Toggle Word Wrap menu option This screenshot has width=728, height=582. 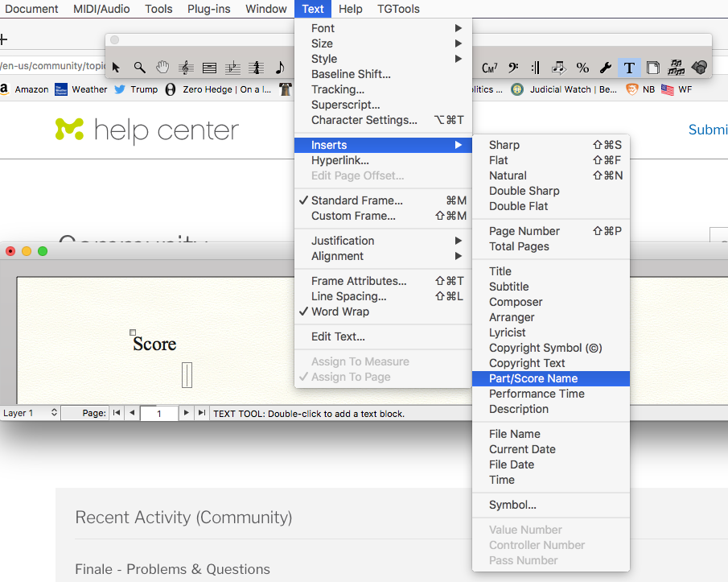point(340,312)
